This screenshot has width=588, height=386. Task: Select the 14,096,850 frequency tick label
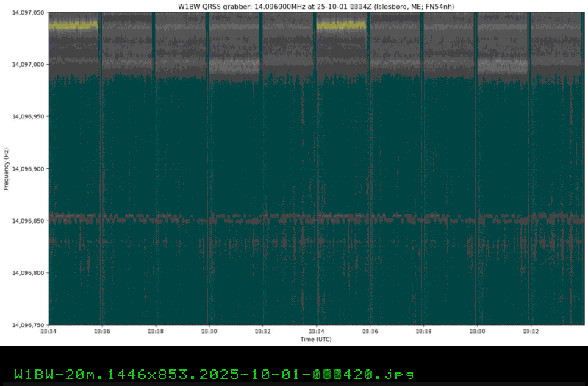point(26,221)
